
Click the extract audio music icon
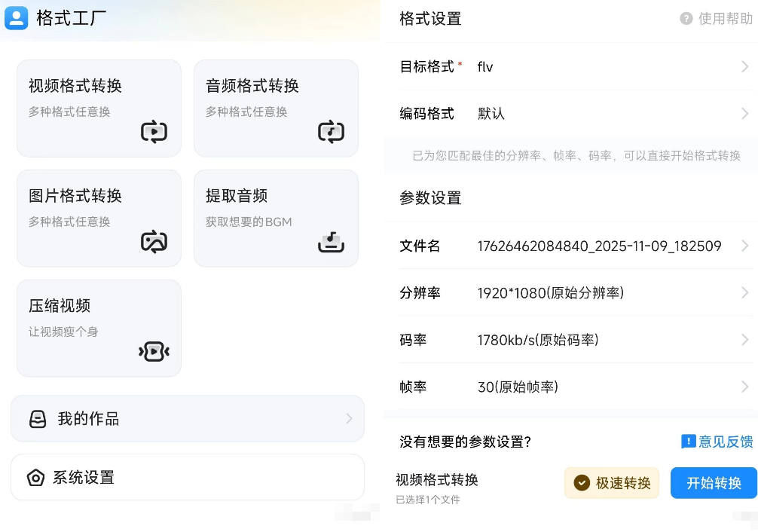(331, 242)
